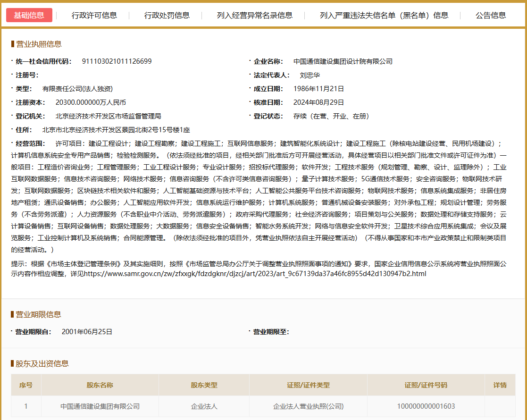This screenshot has height=420, width=527.
Task: Select the 基础信息 tab
Action: pyautogui.click(x=29, y=15)
